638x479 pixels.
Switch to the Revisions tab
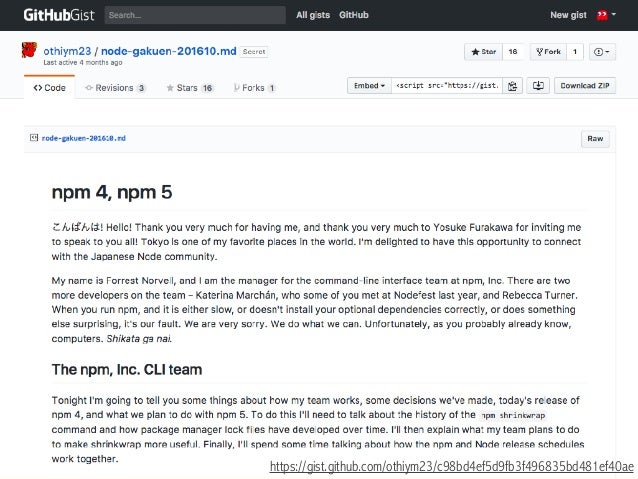(x=115, y=88)
